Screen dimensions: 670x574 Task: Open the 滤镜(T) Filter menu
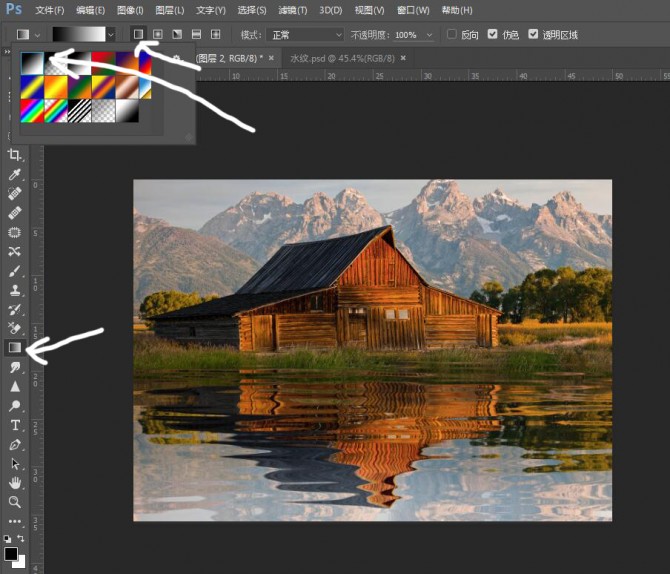[x=292, y=10]
